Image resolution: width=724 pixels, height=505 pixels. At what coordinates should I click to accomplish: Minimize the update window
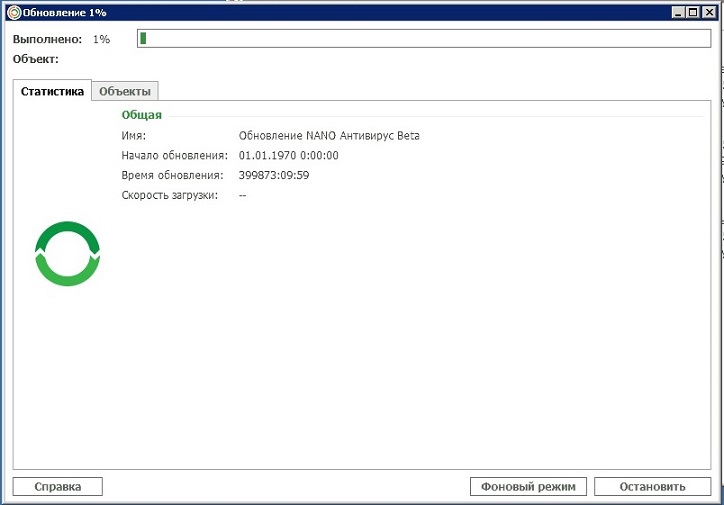pos(679,11)
